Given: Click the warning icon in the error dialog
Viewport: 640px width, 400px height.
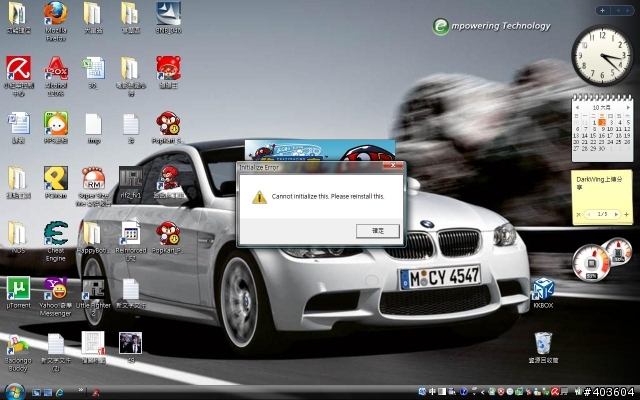Looking at the screenshot, I should [259, 197].
